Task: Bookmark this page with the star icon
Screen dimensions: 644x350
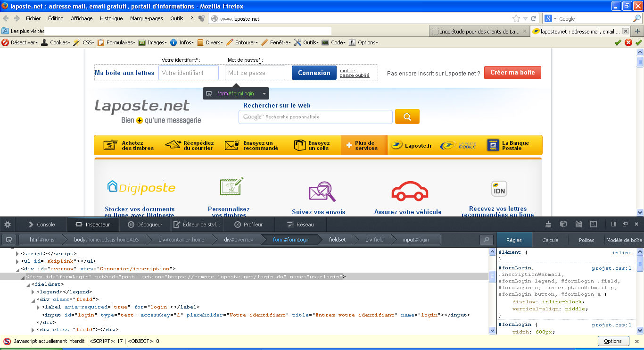Action: pyautogui.click(x=516, y=19)
